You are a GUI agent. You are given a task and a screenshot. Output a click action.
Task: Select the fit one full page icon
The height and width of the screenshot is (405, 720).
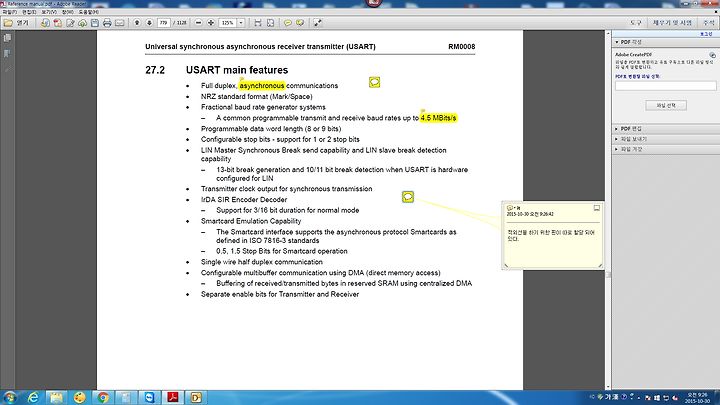pos(270,22)
